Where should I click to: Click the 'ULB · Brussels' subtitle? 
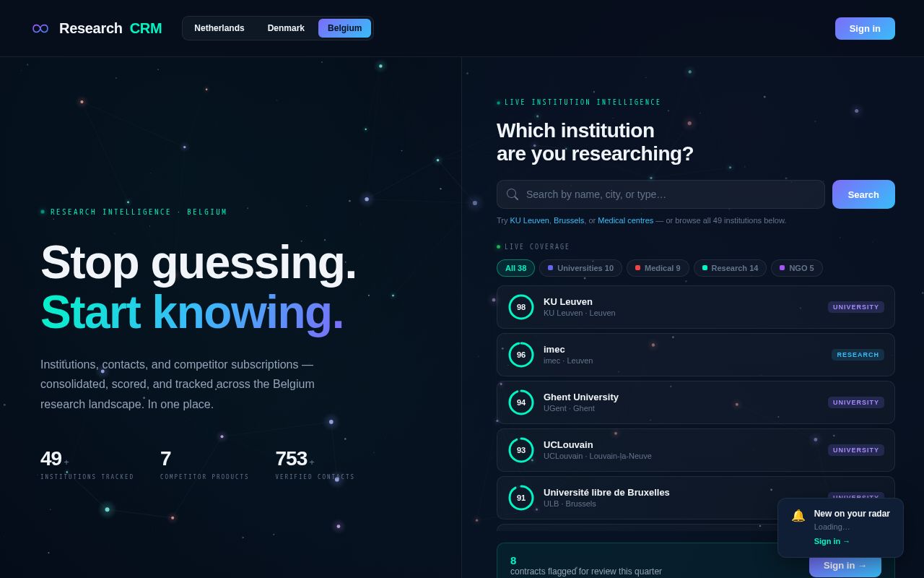point(570,504)
